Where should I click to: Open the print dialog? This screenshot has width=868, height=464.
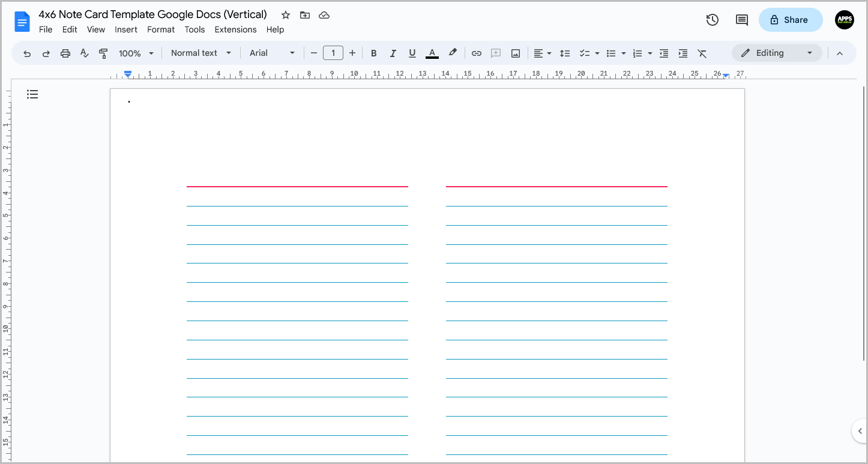(x=65, y=53)
